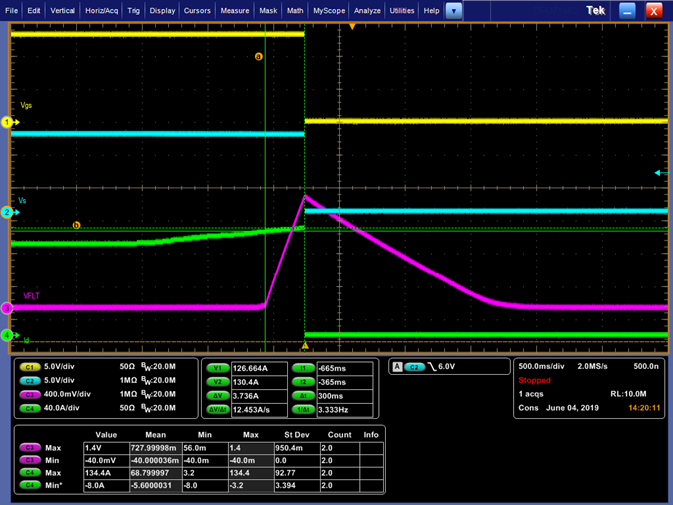The width and height of the screenshot is (673, 505).
Task: Click the C4 Max measurement badge
Action: [x=30, y=472]
